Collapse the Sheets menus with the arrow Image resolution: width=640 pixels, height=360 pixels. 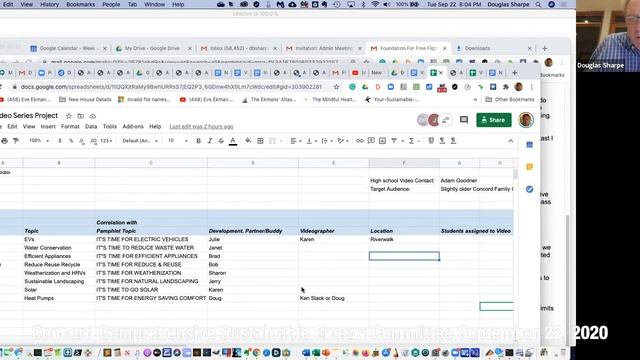511,141
